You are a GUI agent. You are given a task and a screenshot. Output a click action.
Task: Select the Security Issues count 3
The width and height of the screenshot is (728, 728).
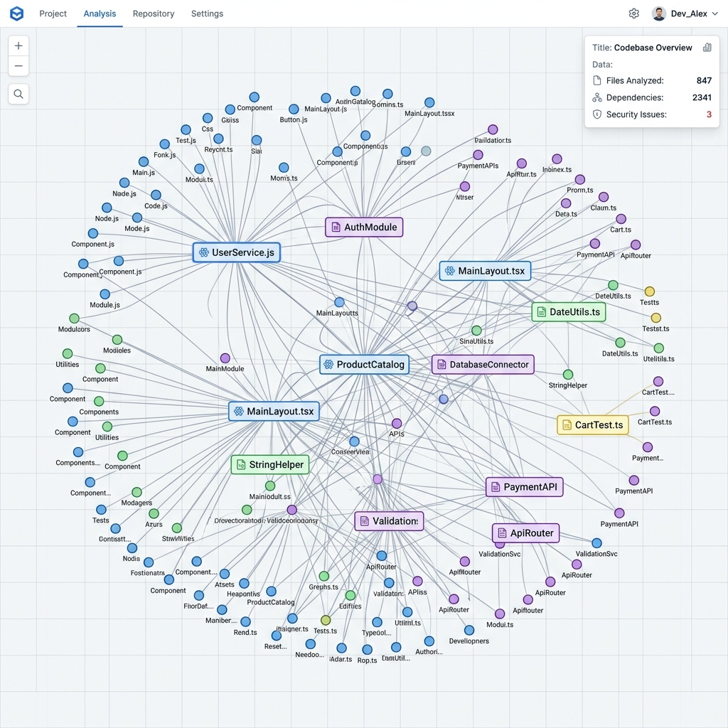click(x=709, y=114)
